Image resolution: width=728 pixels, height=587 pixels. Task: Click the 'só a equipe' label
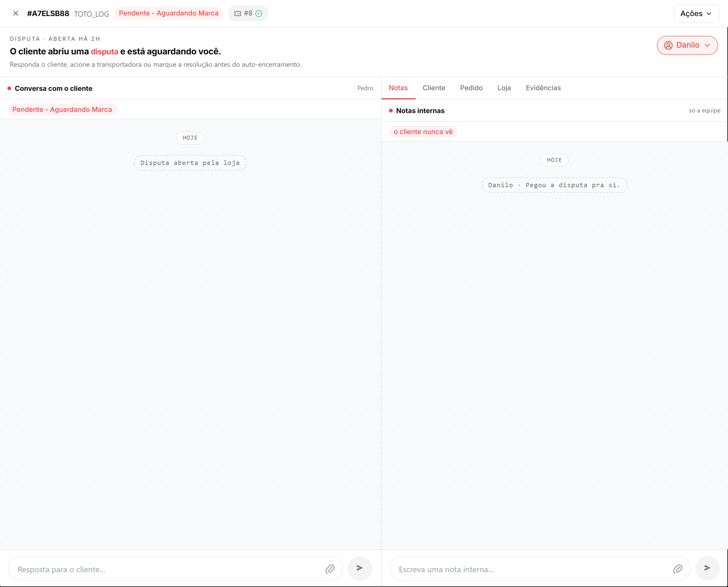click(x=705, y=111)
